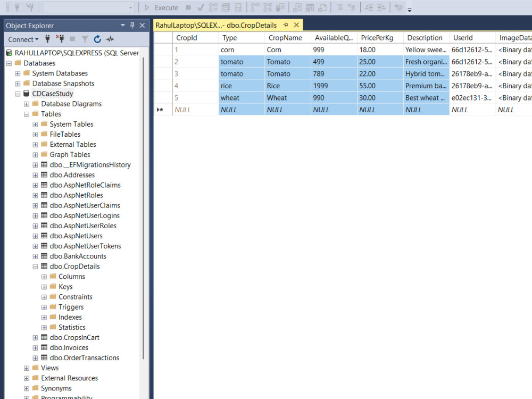Viewport: 532px width, 399px height.
Task: Click Connect Object Explorer plug icon
Action: (x=47, y=39)
